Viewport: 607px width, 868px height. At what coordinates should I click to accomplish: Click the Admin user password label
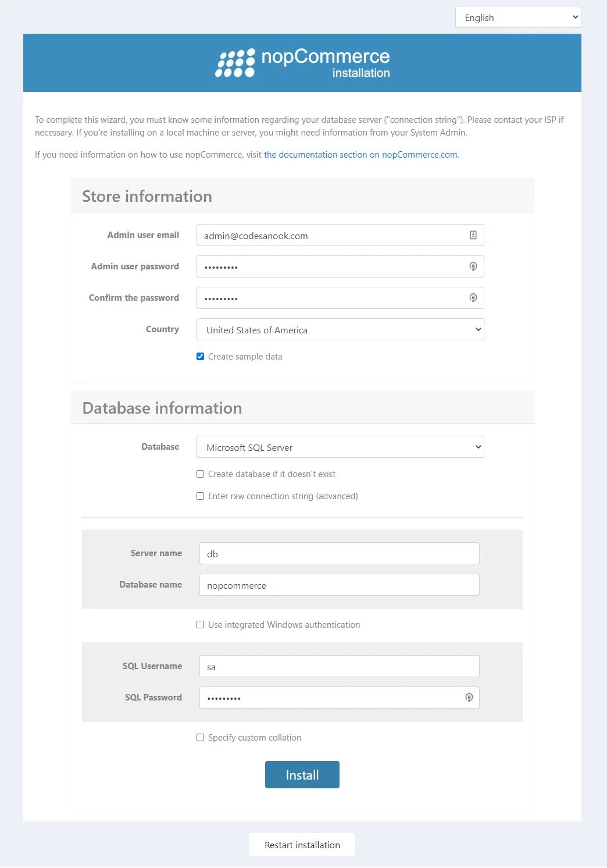click(x=135, y=266)
